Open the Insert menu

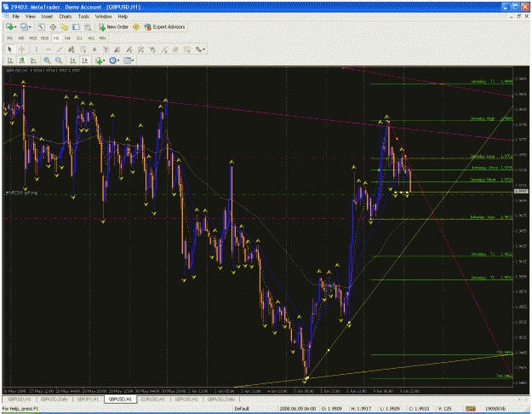(x=47, y=16)
